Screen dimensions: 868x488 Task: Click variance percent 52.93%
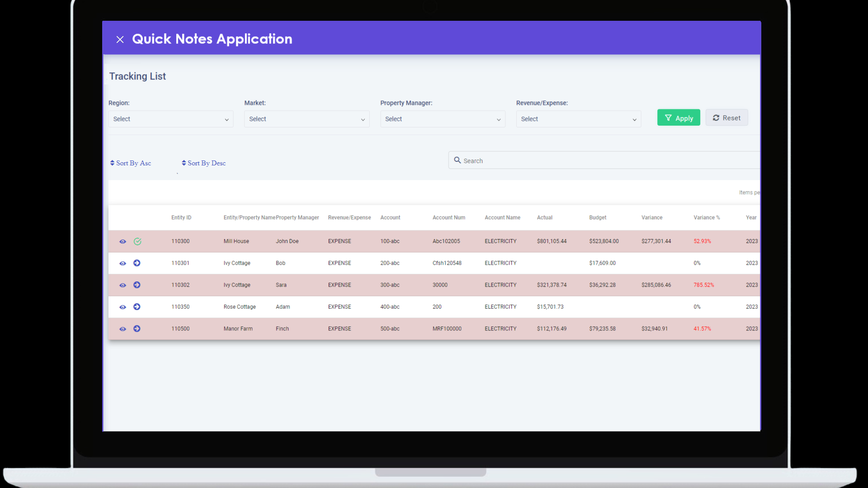[x=702, y=241]
